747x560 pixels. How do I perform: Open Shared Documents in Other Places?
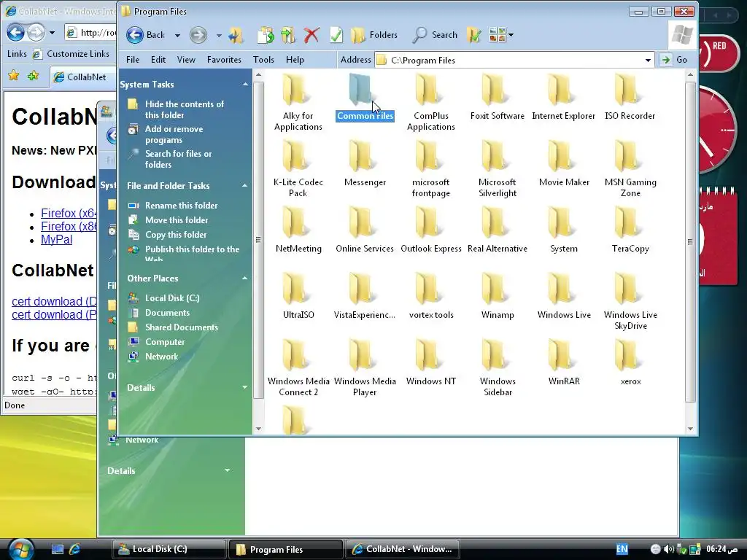pos(181,327)
